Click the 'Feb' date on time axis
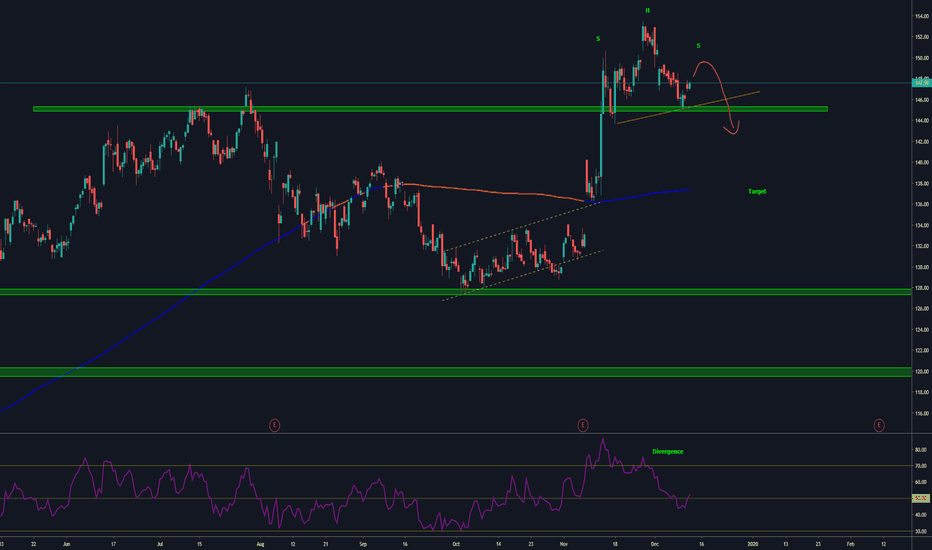 (851, 544)
